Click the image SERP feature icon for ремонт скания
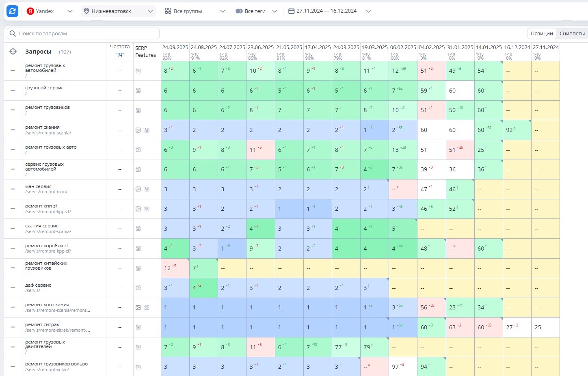Image resolution: width=588 pixels, height=376 pixels. tap(138, 130)
